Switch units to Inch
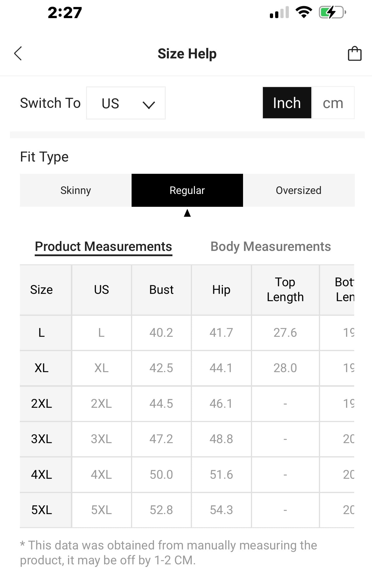372x588 pixels. tap(287, 103)
